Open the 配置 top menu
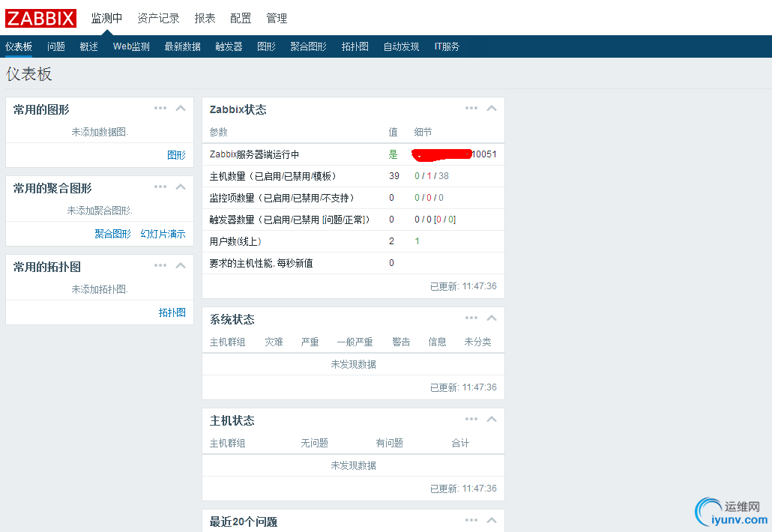Screen dimensions: 772x532 point(241,19)
